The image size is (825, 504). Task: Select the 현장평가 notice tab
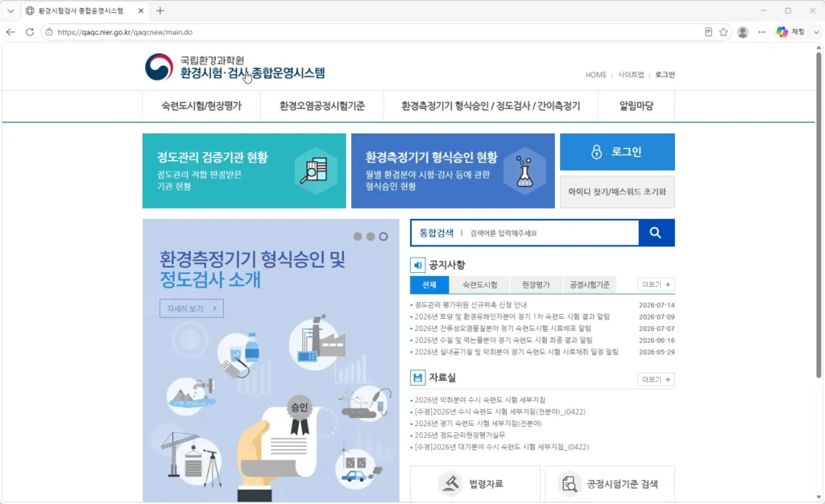(x=536, y=284)
